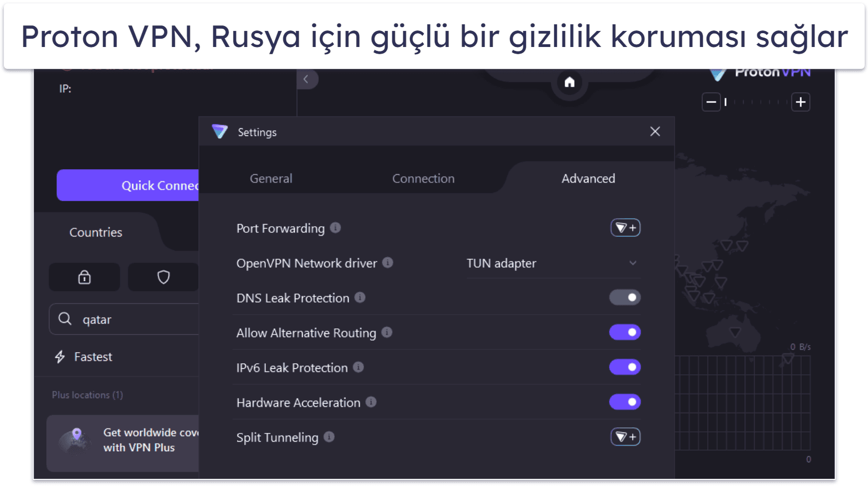Click the OpenVPN Network driver info icon
868x486 pixels.
pyautogui.click(x=388, y=263)
